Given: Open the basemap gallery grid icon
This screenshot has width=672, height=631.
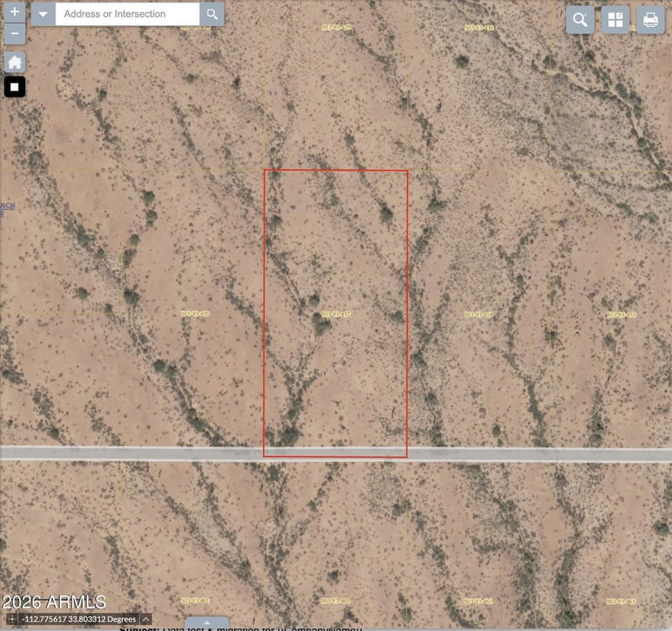Looking at the screenshot, I should [616, 19].
